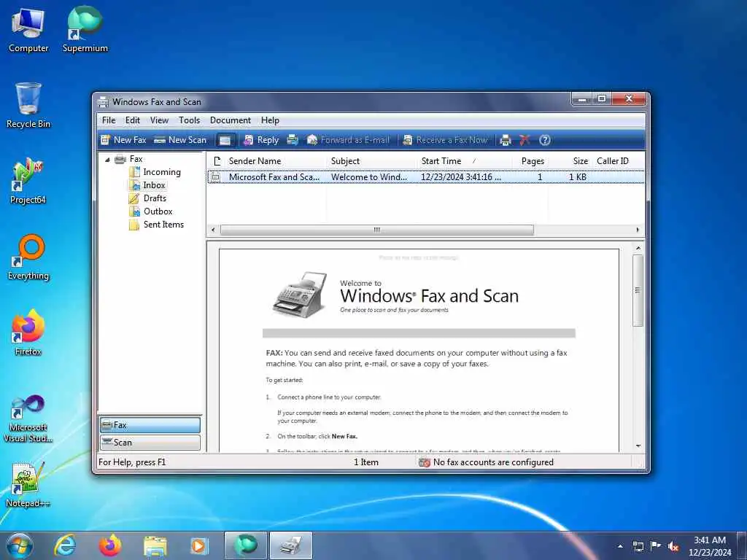
Task: Click Receive a Fax Now button
Action: click(x=445, y=140)
